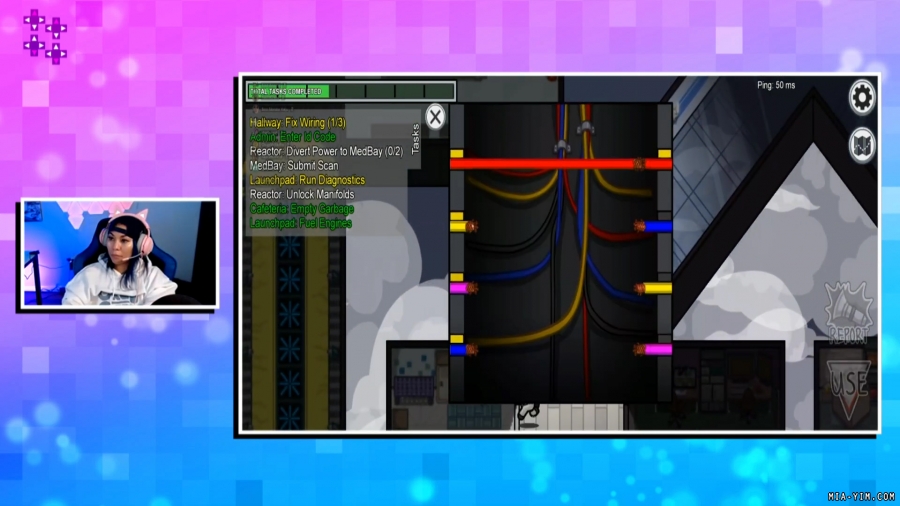Open the ship map icon
Viewport: 900px width, 506px height.
point(862,145)
